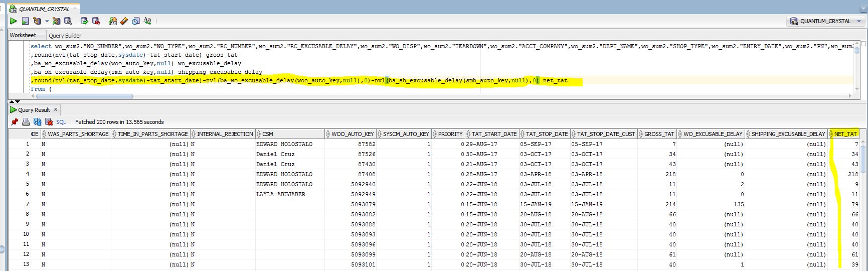Click the Explain Plan icon
This screenshot has height=271, width=868.
tap(37, 21)
